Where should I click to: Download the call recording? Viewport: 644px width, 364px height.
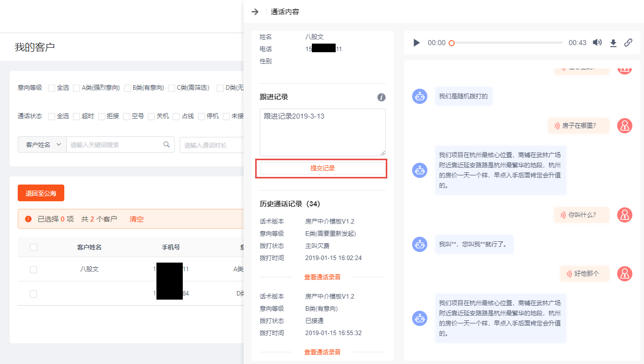point(613,43)
